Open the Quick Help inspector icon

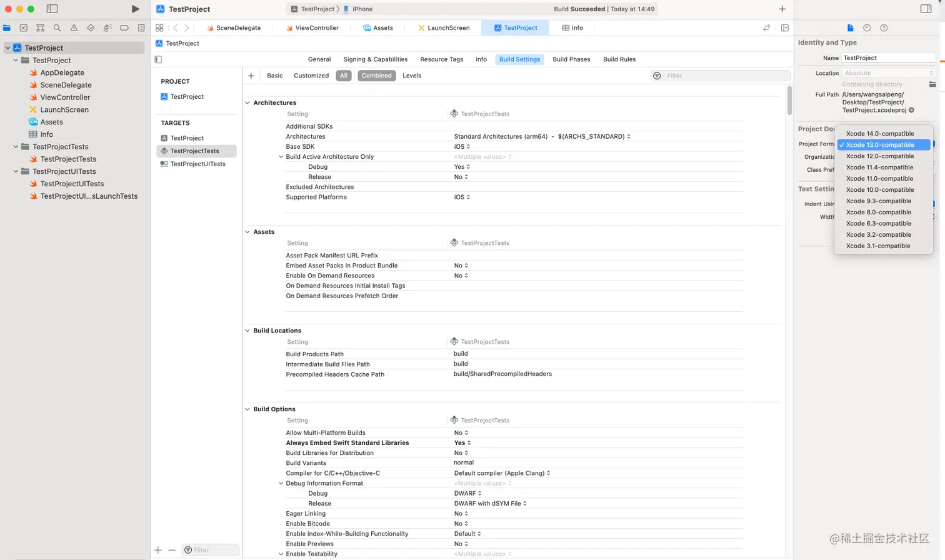tap(884, 27)
